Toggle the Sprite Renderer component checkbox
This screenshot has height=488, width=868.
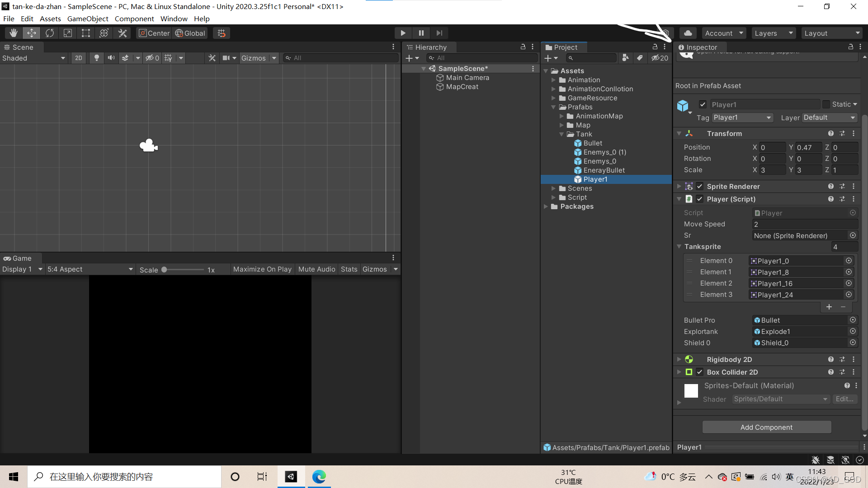700,186
